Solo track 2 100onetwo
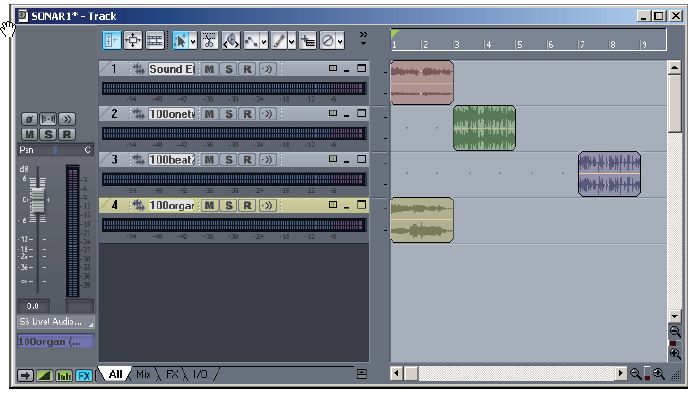The image size is (698, 401). click(229, 114)
